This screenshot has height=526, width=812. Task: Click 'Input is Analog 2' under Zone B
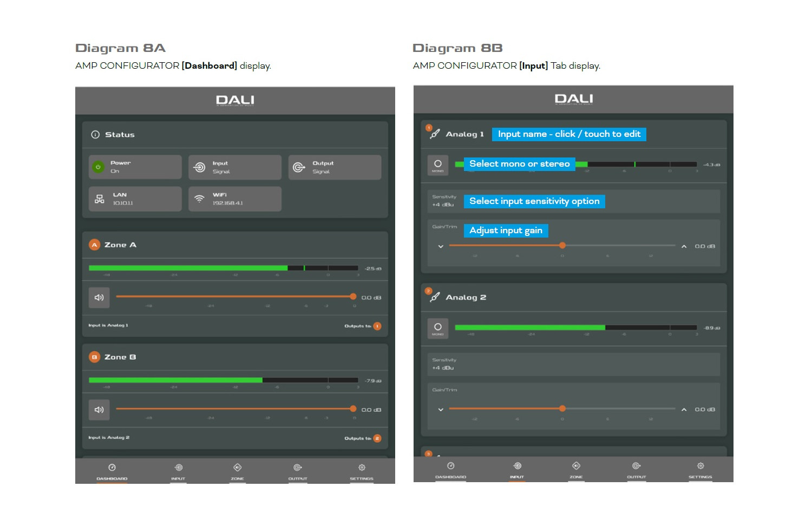[x=109, y=438]
